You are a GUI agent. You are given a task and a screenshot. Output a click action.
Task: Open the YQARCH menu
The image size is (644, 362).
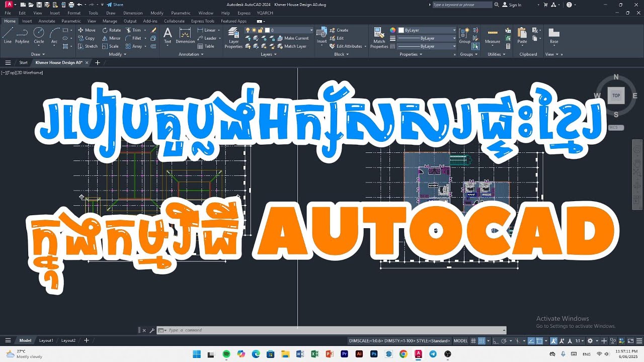[265, 13]
